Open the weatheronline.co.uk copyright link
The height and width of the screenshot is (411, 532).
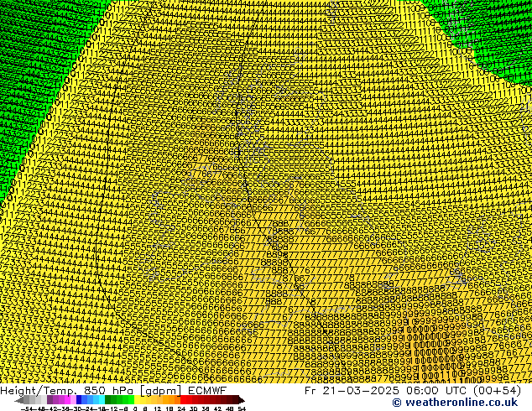click(455, 403)
